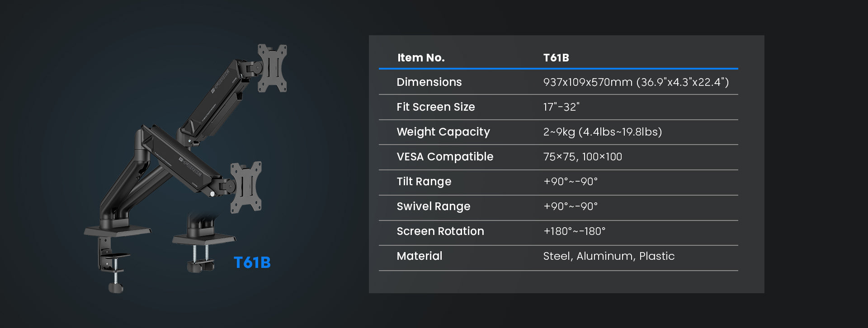Select the Fit Screen Size label
Image resolution: width=868 pixels, height=328 pixels.
tap(435, 107)
